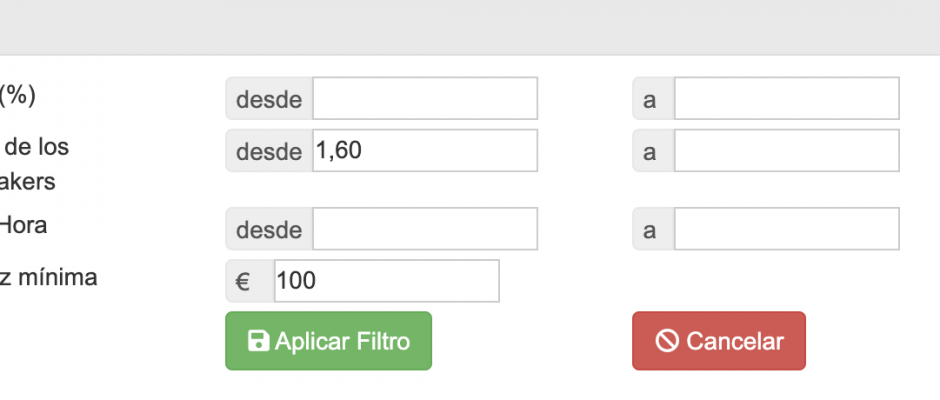Click the 'desde' field containing 1,60
The height and width of the screenshot is (400, 940).
(425, 151)
